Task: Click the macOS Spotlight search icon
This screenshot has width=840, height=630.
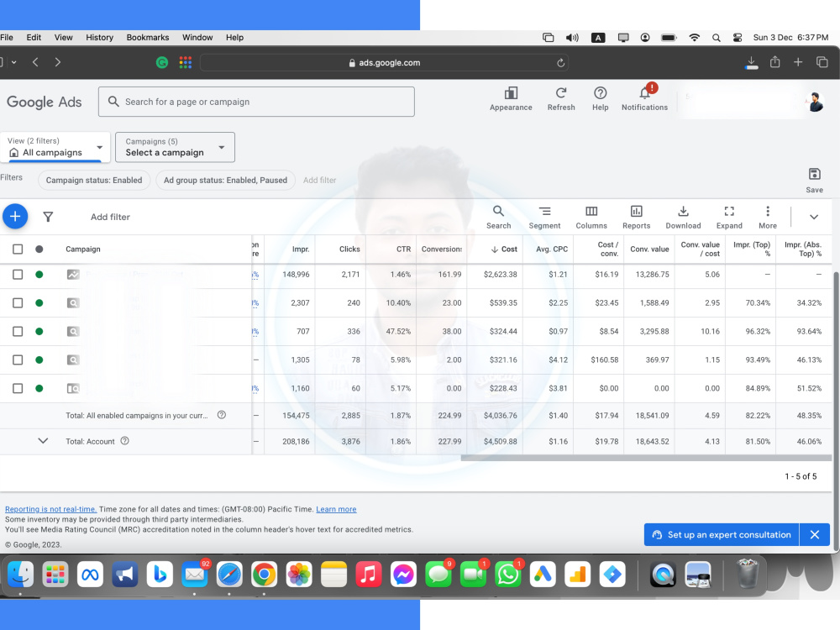Action: 717,38
